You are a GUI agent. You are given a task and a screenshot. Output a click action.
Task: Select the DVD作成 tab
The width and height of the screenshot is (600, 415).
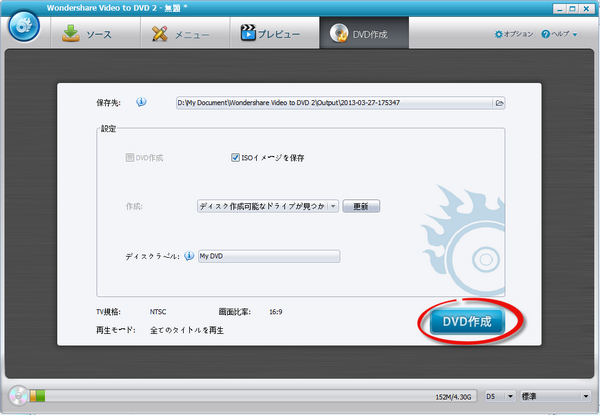point(364,34)
